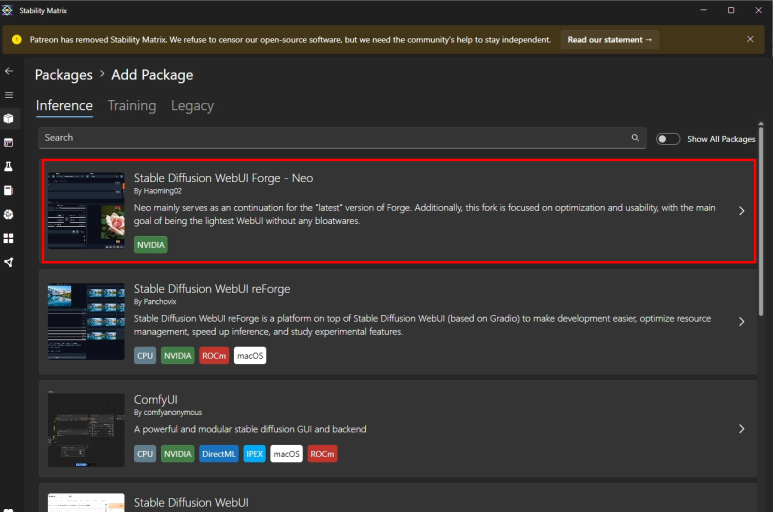Image resolution: width=773 pixels, height=512 pixels.
Task: Expand the Stable Diffusion WebUI reForge chevron
Action: pos(741,322)
